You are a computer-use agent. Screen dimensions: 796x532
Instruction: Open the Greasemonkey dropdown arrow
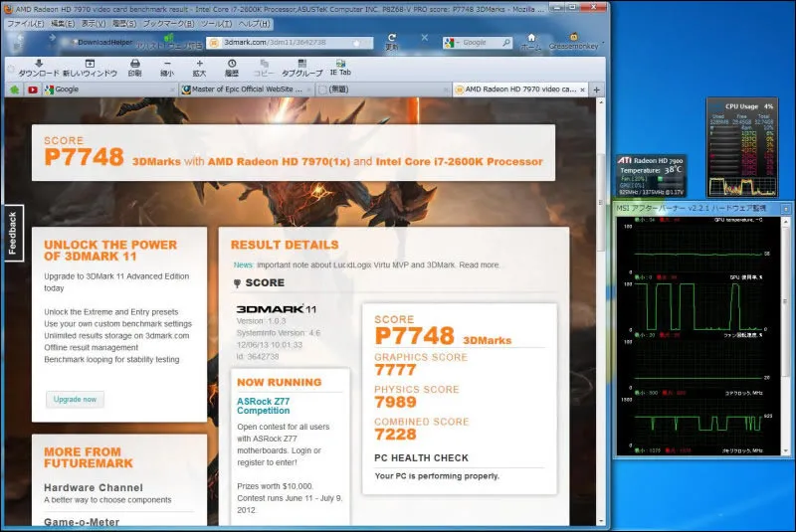603,42
